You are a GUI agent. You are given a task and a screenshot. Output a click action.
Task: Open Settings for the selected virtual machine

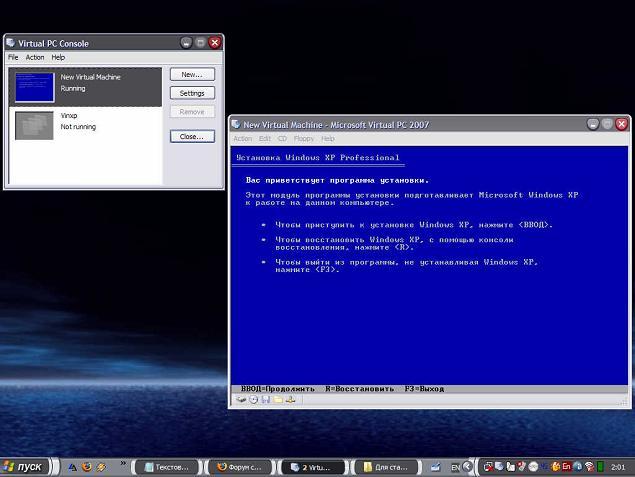coord(192,93)
